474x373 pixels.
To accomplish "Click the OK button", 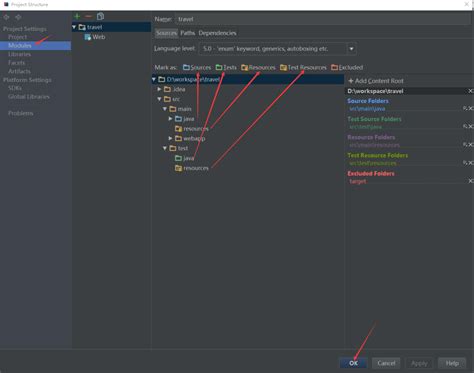I will [x=353, y=363].
